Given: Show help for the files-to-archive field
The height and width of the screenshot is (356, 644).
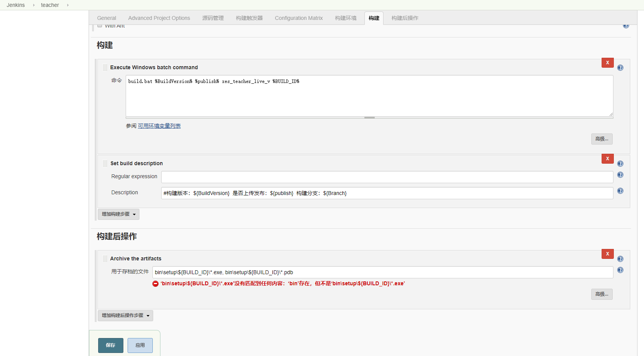Looking at the screenshot, I should (x=620, y=270).
